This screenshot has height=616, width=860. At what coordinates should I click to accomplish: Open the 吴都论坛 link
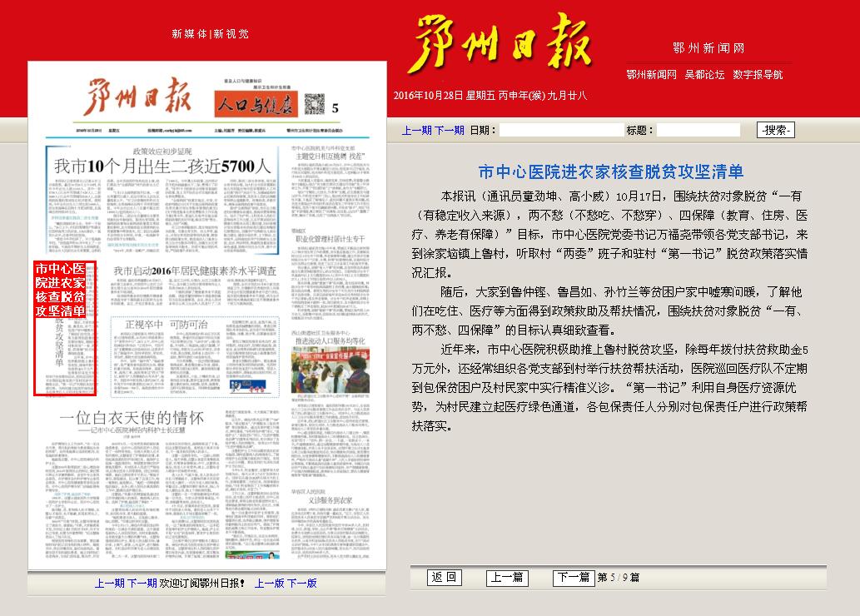[x=704, y=75]
